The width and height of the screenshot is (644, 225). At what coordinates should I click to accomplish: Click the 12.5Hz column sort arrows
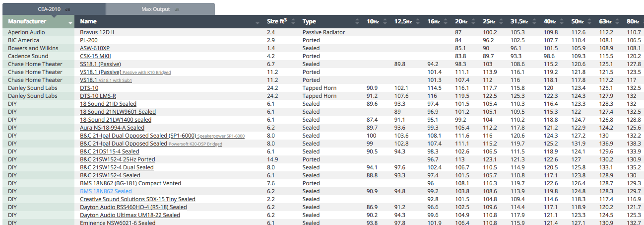(x=418, y=22)
